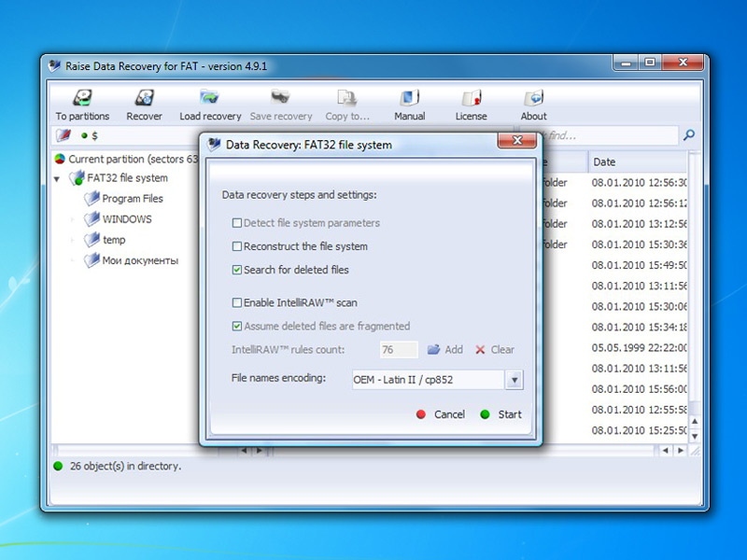747x560 pixels.
Task: Click the Cancel button label
Action: (449, 414)
